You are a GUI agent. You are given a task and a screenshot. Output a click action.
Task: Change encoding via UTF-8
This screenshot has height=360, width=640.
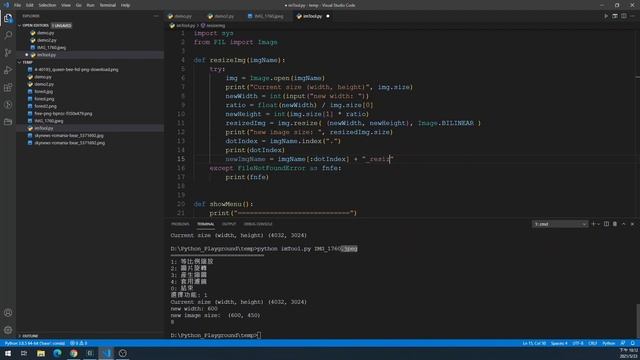click(x=578, y=343)
